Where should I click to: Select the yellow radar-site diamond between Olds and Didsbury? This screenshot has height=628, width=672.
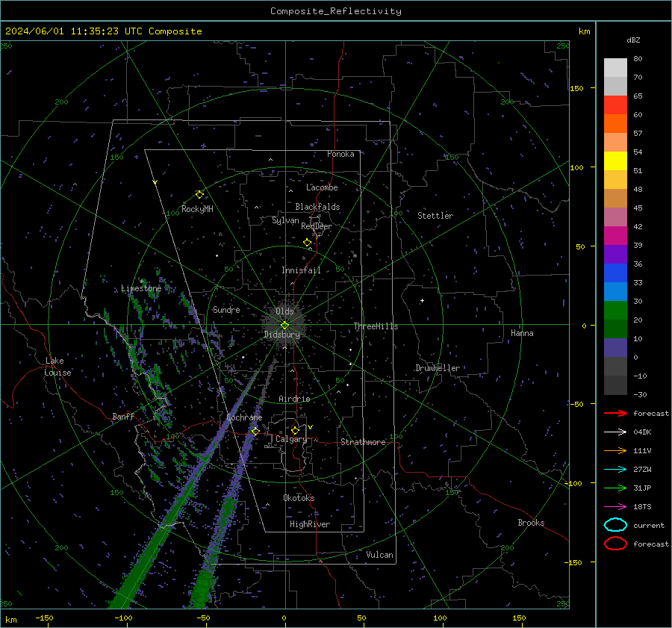point(284,326)
